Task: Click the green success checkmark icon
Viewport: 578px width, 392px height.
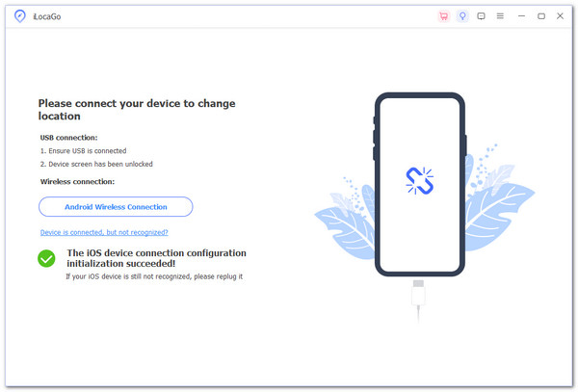Action: [x=46, y=258]
